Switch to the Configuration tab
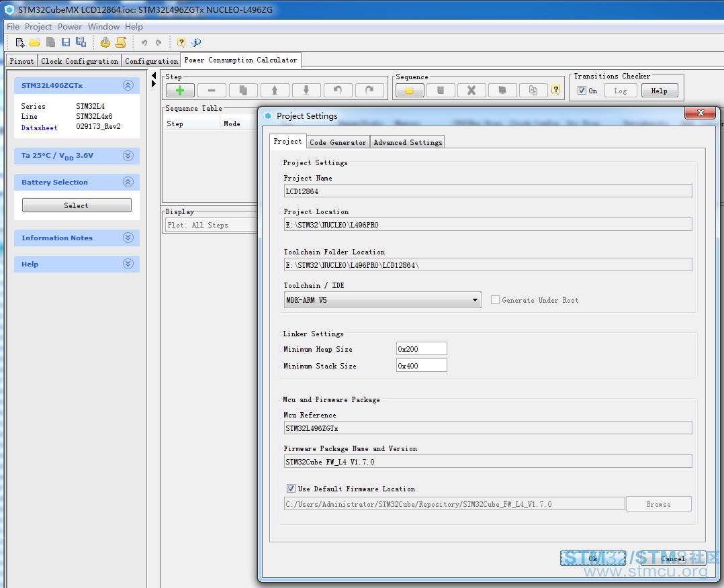The width and height of the screenshot is (724, 588). (152, 61)
